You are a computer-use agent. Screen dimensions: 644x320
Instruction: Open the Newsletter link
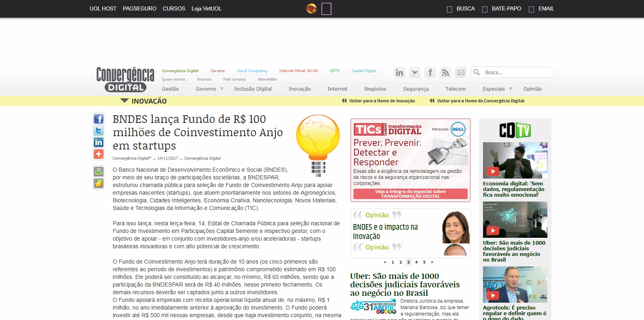click(x=268, y=79)
